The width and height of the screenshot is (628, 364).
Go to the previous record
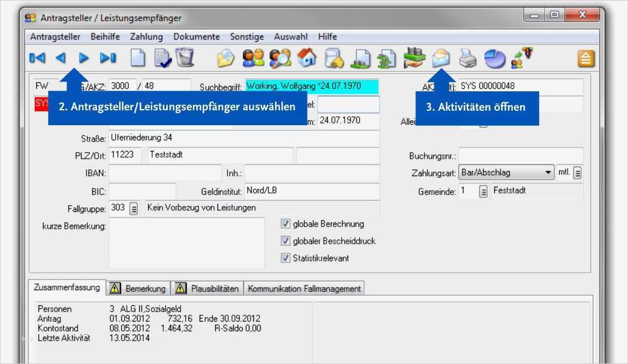pos(60,58)
